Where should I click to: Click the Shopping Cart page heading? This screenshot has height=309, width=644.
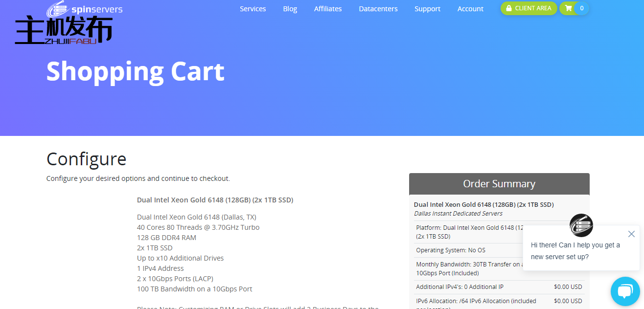click(135, 71)
